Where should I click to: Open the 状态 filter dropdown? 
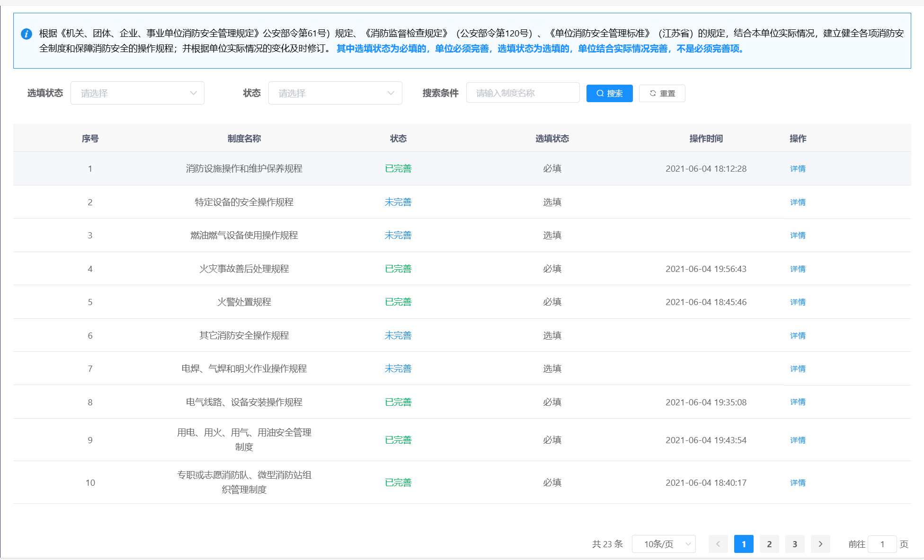point(335,93)
